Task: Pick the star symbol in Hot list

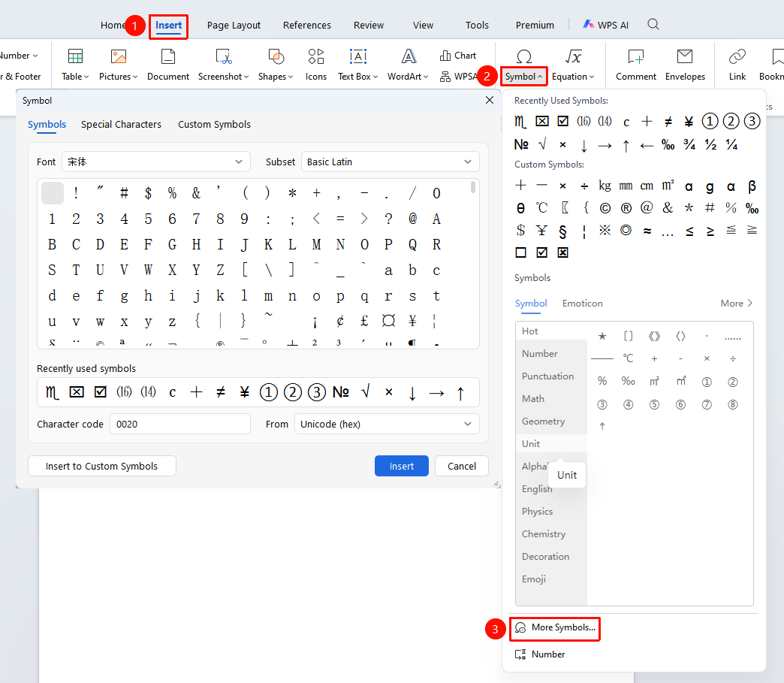Action: point(602,337)
